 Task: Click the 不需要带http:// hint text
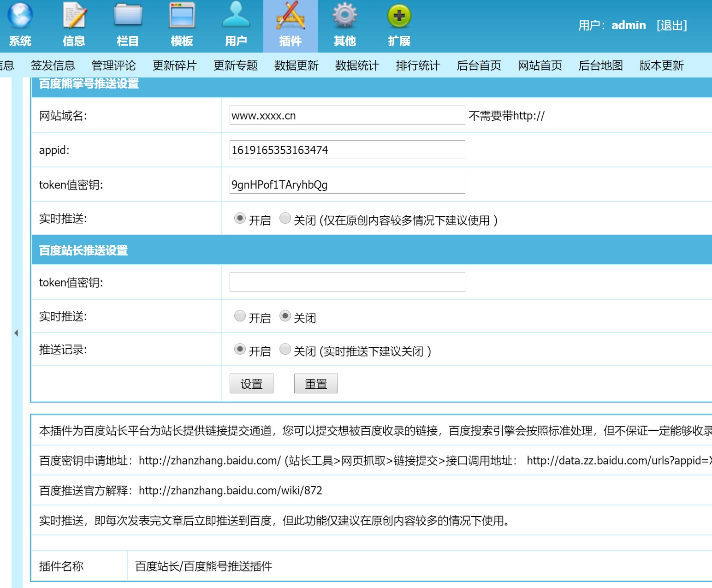tap(507, 115)
